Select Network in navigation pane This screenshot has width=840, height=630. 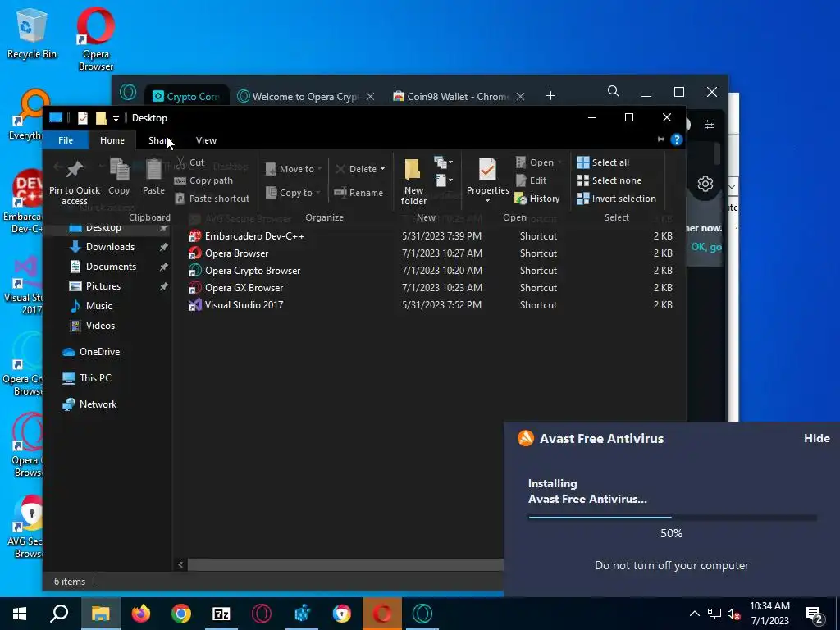click(98, 404)
